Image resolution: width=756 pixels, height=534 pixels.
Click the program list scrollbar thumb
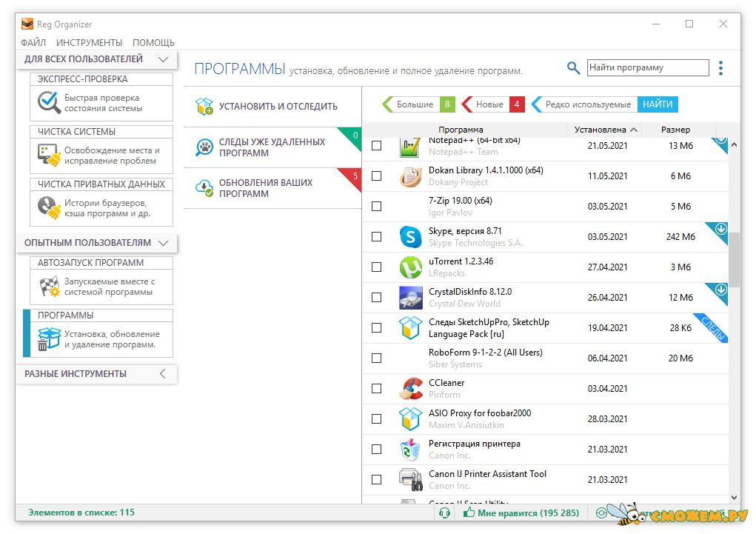[734, 260]
